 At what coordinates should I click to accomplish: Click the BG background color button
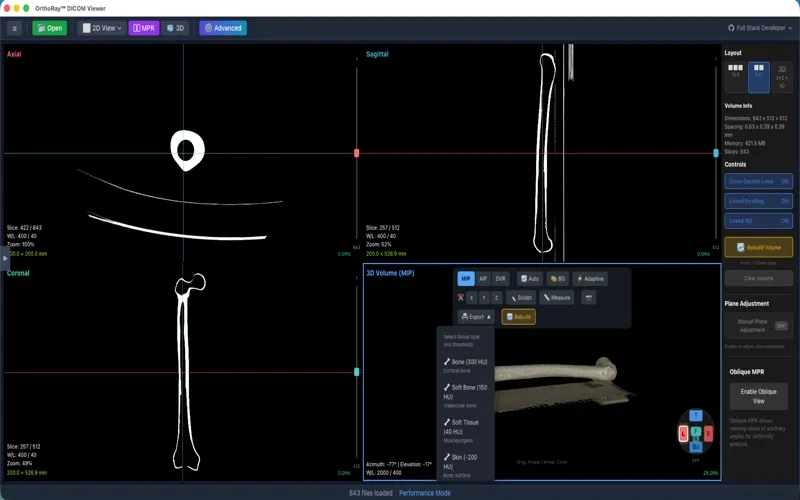click(x=558, y=279)
